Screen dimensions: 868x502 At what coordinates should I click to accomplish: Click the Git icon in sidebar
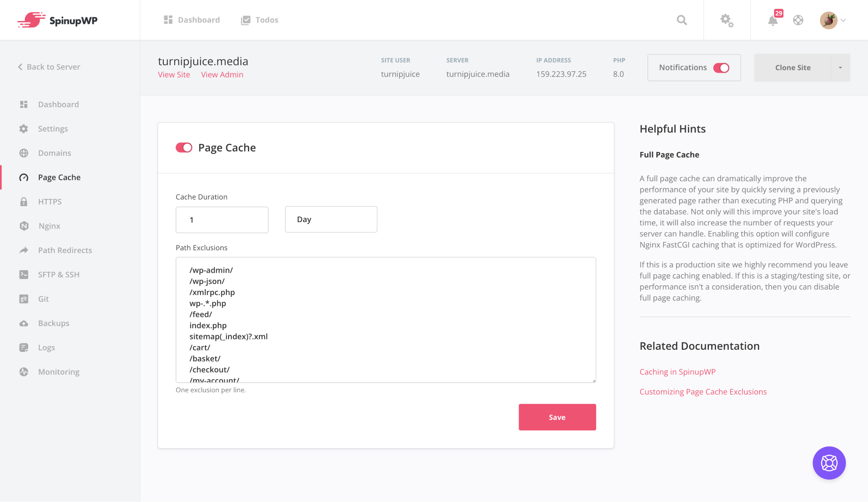pyautogui.click(x=24, y=299)
